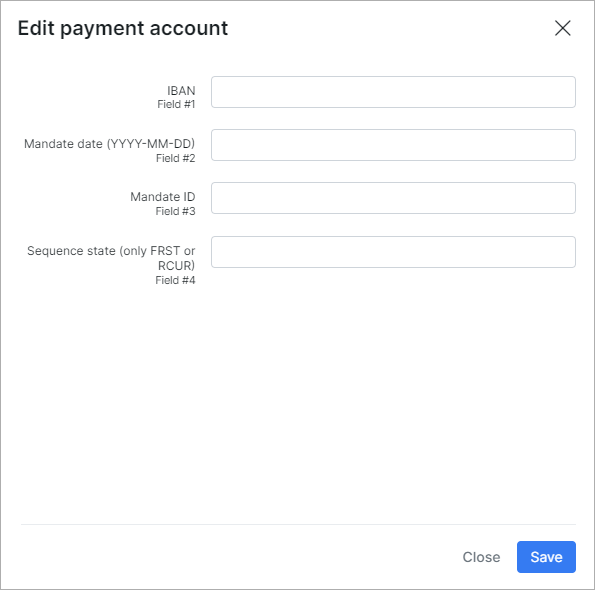Click the Sequence state (only FRST or label line
This screenshot has width=595, height=590.
(x=111, y=251)
